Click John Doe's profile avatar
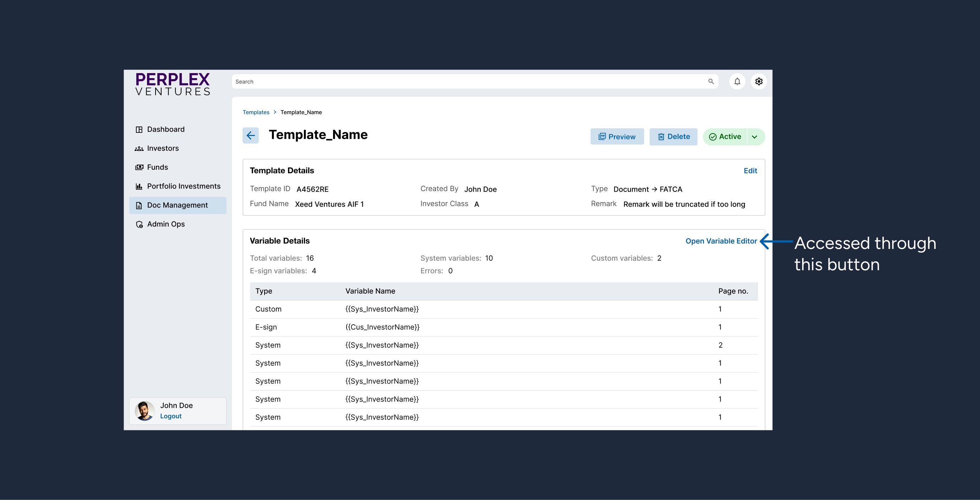Image resolution: width=980 pixels, height=500 pixels. point(145,411)
